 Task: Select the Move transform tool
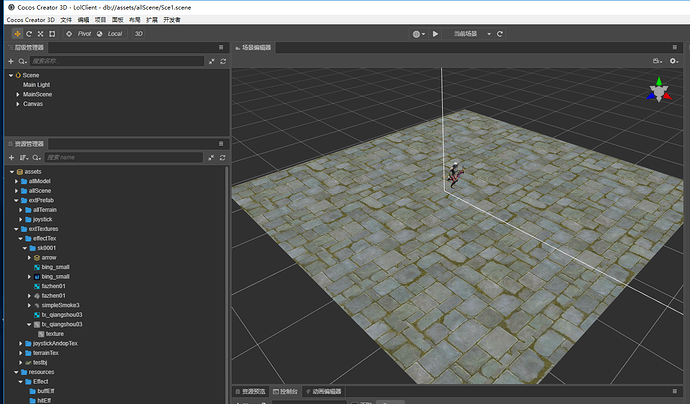pos(16,34)
